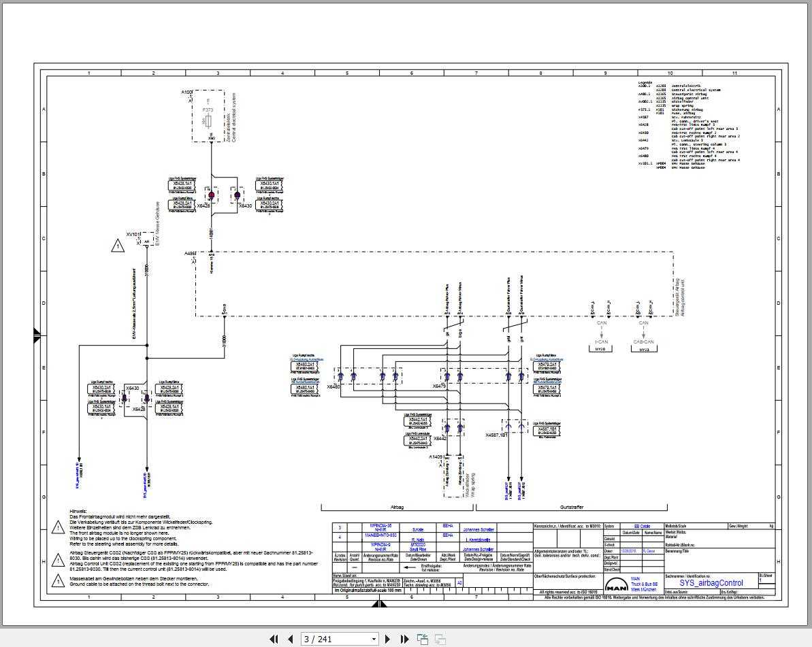This screenshot has width=812, height=647.
Task: Go to the previous page
Action: coord(290,640)
